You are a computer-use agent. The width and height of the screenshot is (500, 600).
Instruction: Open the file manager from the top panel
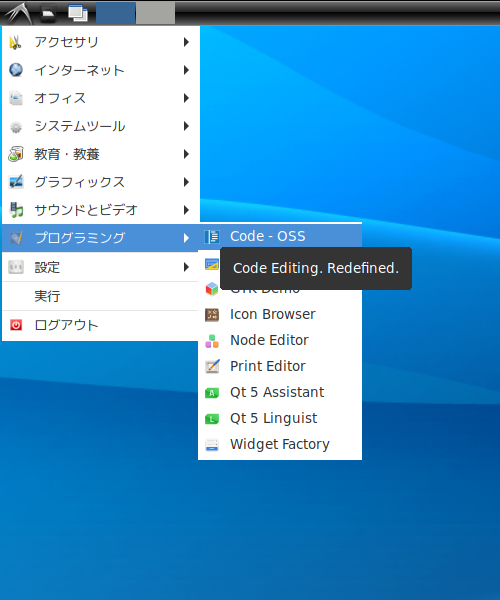pos(48,13)
